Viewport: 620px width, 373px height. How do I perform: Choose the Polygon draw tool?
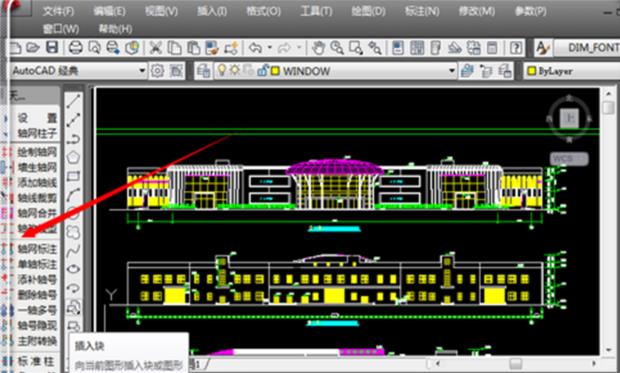coord(74,157)
